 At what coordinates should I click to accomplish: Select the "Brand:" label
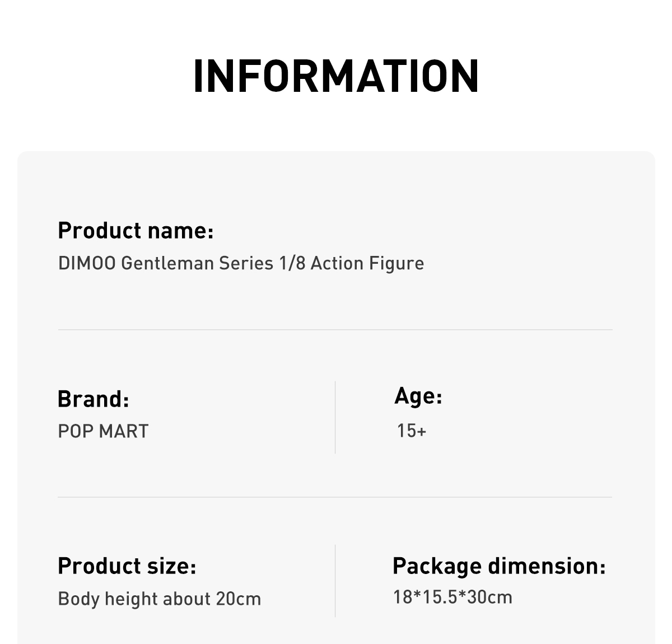[93, 399]
